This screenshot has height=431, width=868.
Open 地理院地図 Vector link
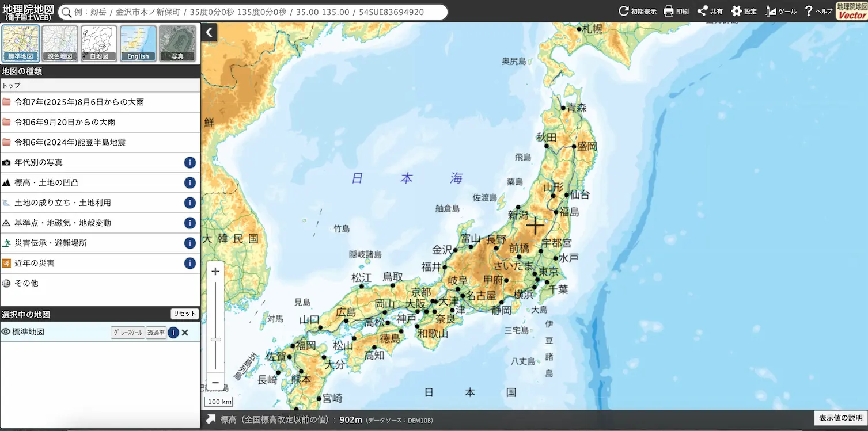851,11
